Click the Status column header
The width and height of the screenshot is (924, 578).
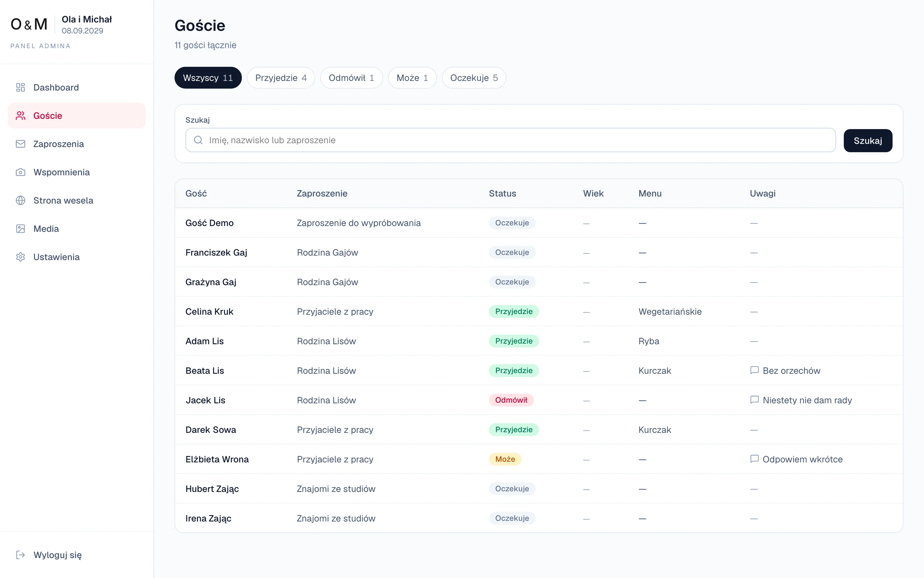coord(502,193)
